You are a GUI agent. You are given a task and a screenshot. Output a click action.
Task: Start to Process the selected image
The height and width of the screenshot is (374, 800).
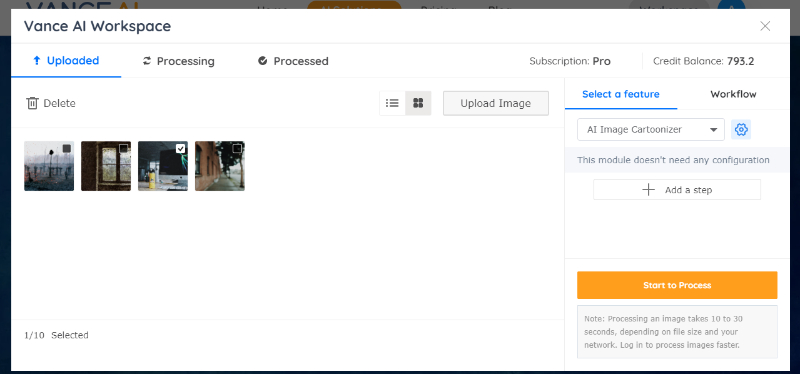coord(677,285)
